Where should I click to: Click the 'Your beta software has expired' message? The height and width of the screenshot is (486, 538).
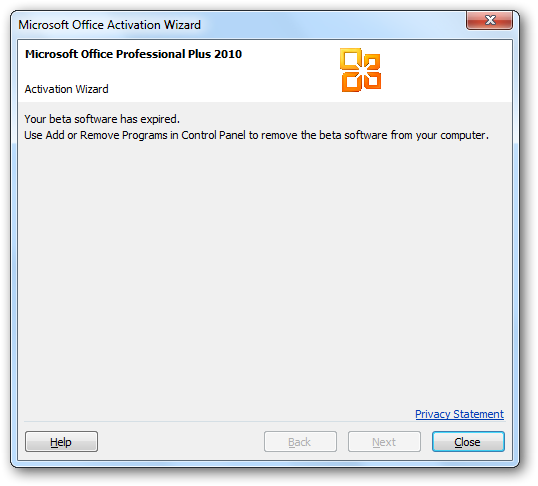click(102, 119)
